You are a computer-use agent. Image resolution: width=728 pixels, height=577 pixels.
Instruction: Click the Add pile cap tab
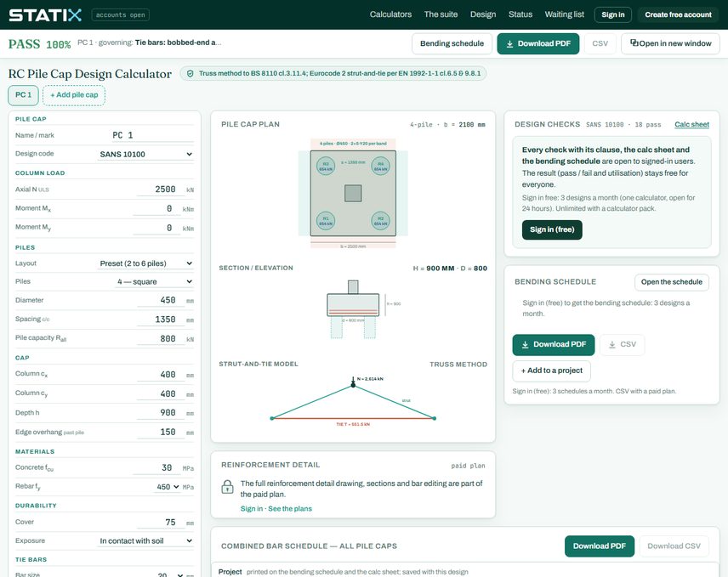tap(74, 95)
